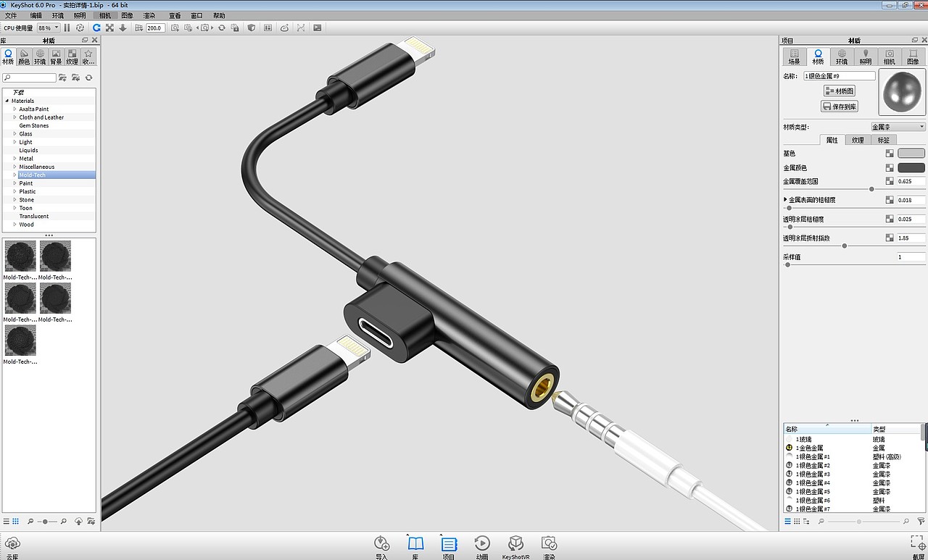Click the Screenshot (截屏) icon
Screen dimensions: 928x560
918,547
